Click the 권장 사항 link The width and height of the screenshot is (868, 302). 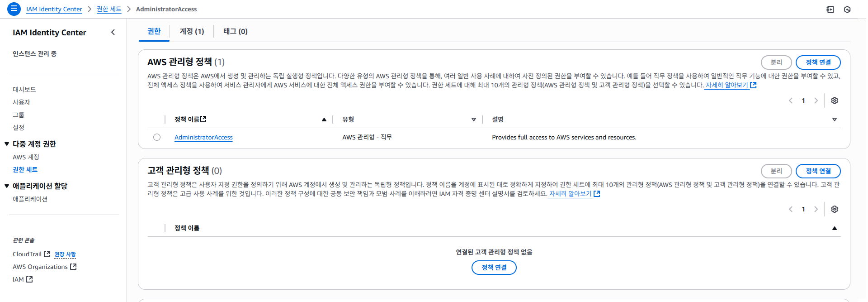[x=65, y=254]
